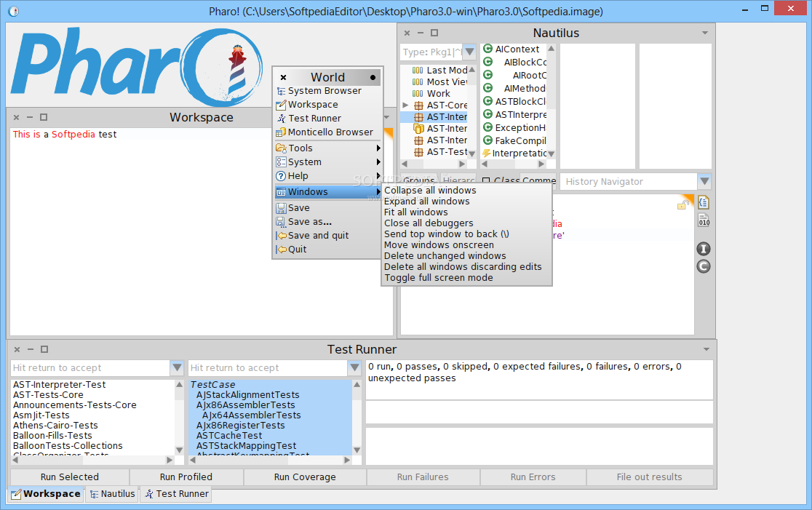Click the Run Failures button

click(x=423, y=477)
